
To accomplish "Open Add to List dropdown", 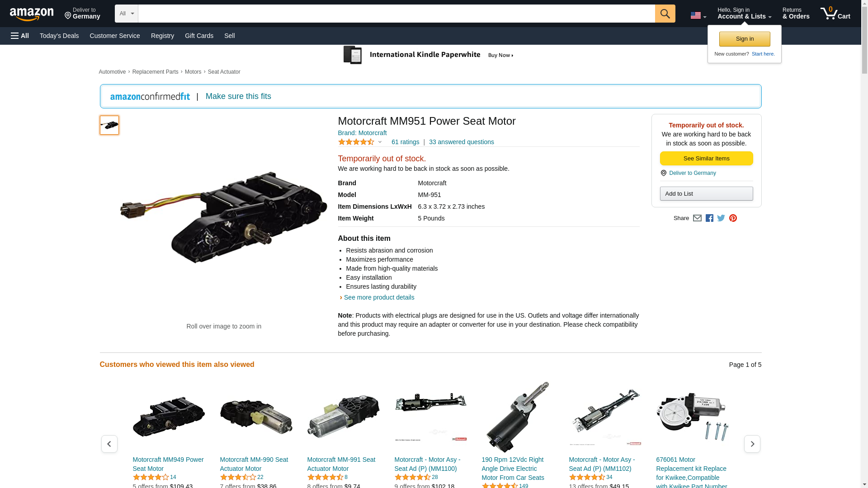I will click(x=706, y=193).
